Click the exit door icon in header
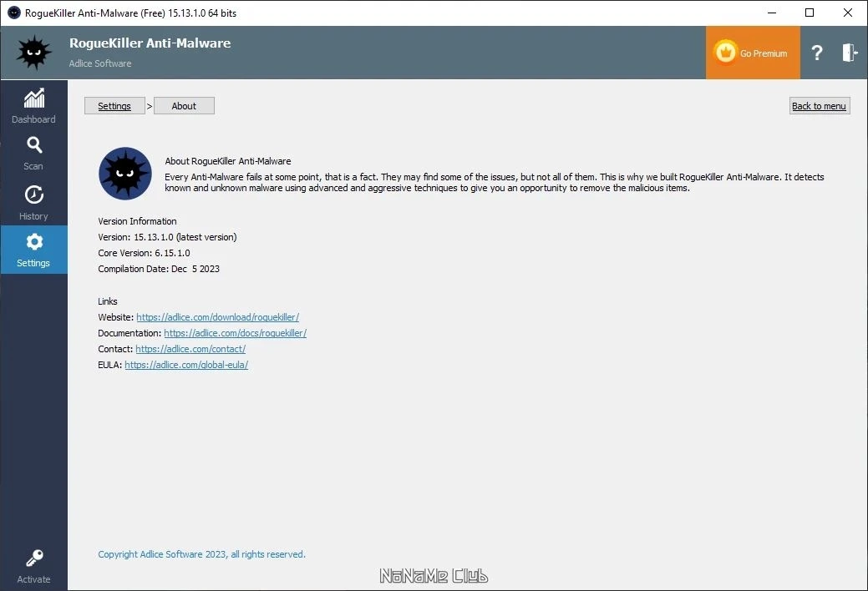The image size is (868, 591). tap(850, 53)
